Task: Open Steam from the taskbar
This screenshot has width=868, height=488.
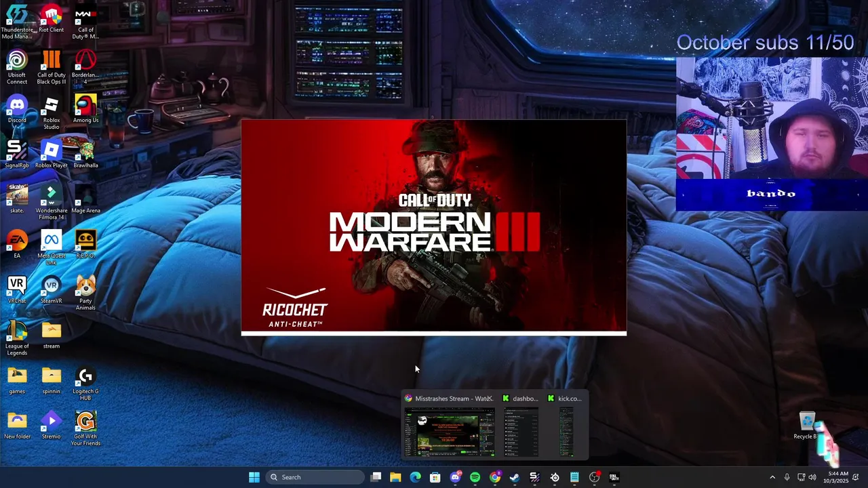Action: click(x=515, y=477)
